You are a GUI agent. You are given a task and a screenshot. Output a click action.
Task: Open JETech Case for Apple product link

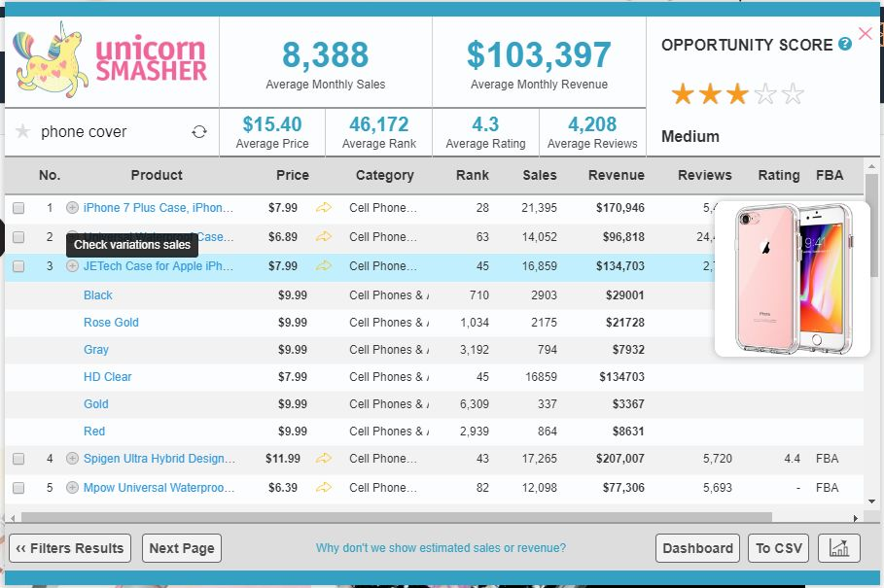pyautogui.click(x=159, y=266)
